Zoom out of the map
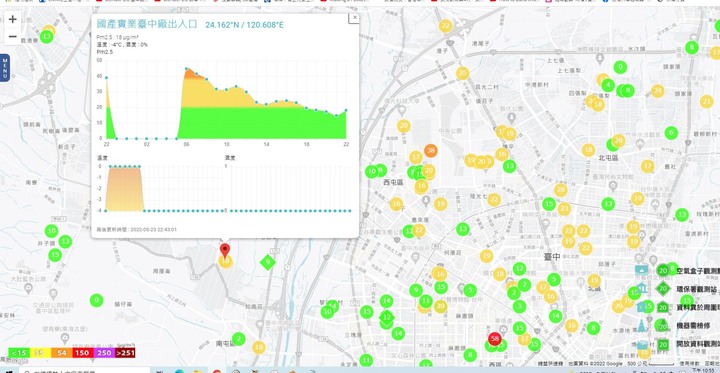Viewport: 720px width, 373px height. (x=12, y=36)
